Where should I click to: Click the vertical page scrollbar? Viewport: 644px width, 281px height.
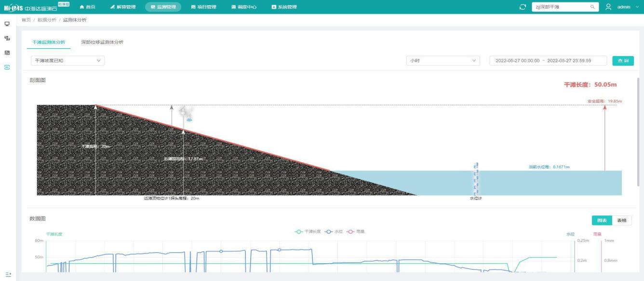pos(639,130)
